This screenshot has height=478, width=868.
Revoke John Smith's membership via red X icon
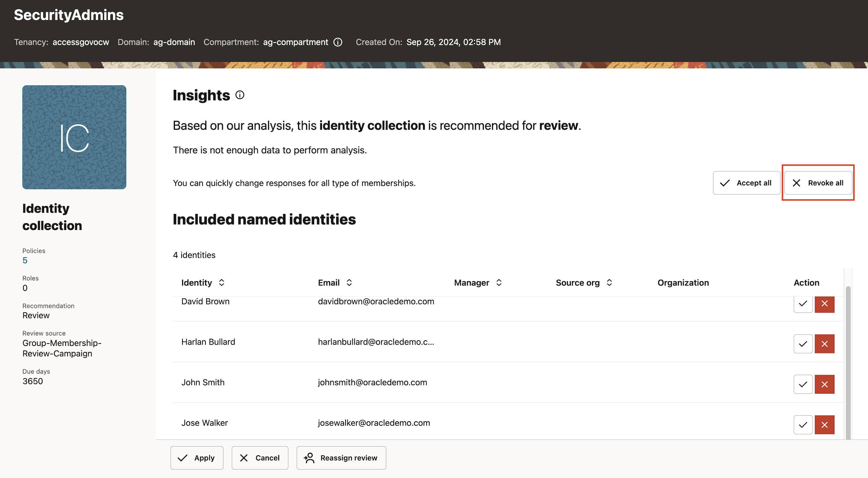coord(824,384)
